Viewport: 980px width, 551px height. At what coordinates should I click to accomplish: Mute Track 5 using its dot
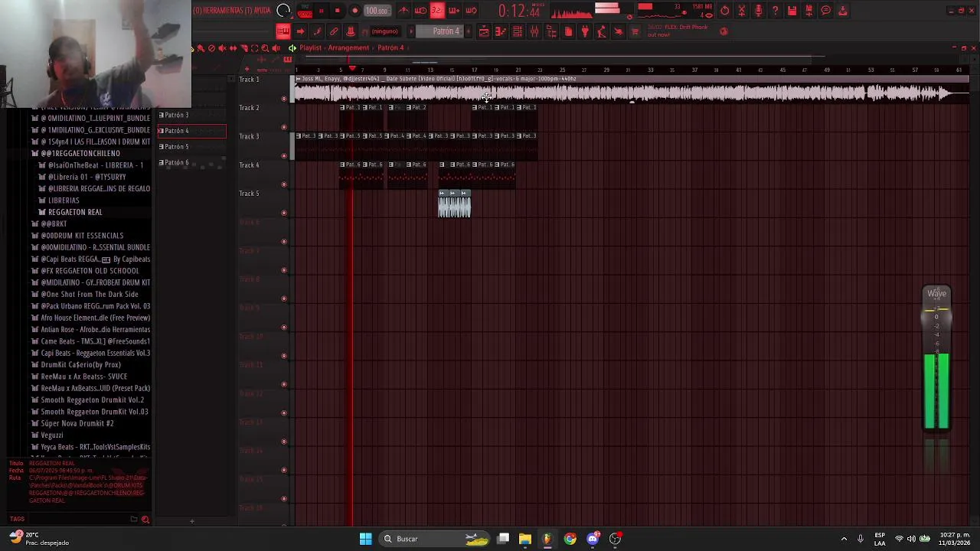(284, 213)
